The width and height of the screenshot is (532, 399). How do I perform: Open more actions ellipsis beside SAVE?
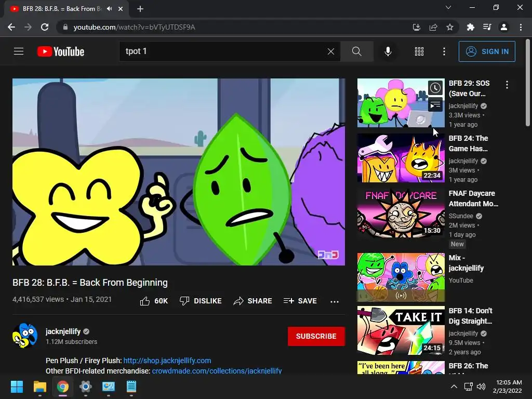tap(335, 301)
